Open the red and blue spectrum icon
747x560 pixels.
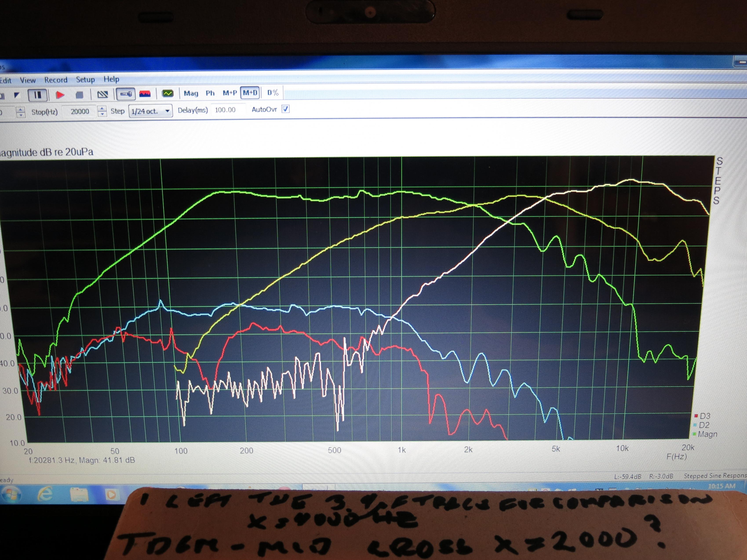145,94
